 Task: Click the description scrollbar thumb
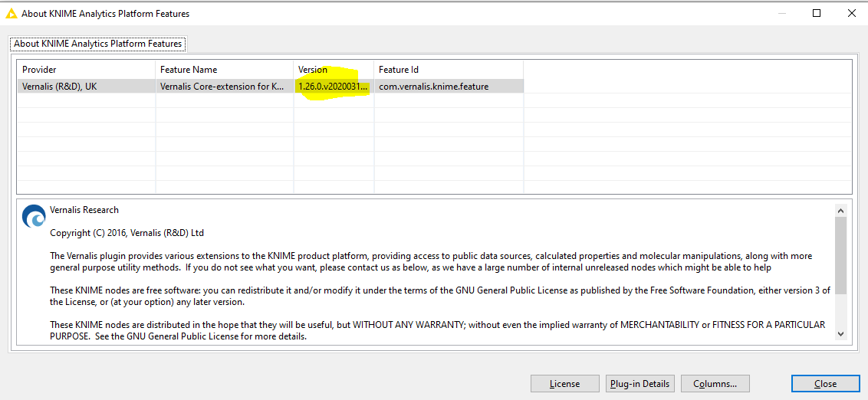pos(840,256)
